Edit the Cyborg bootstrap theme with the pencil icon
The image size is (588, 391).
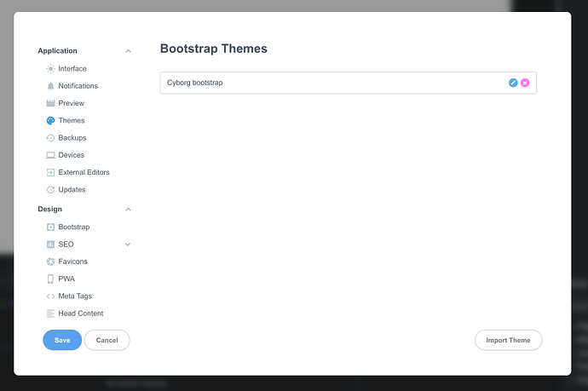pyautogui.click(x=513, y=83)
